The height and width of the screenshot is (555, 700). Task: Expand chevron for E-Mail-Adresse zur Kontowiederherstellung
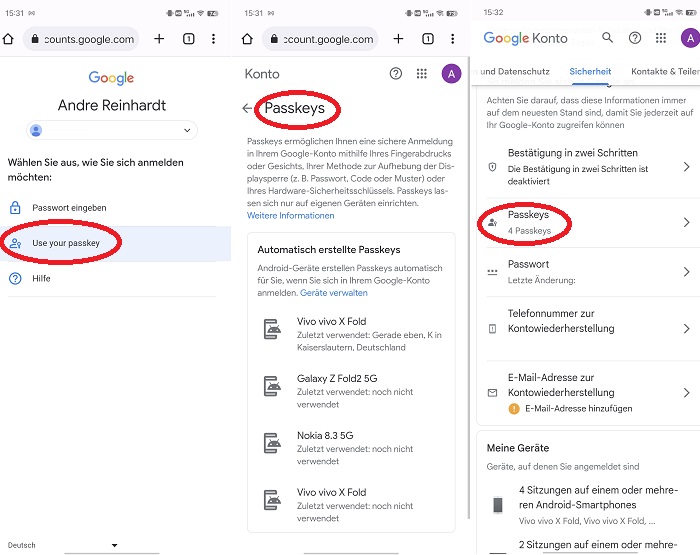tap(687, 392)
